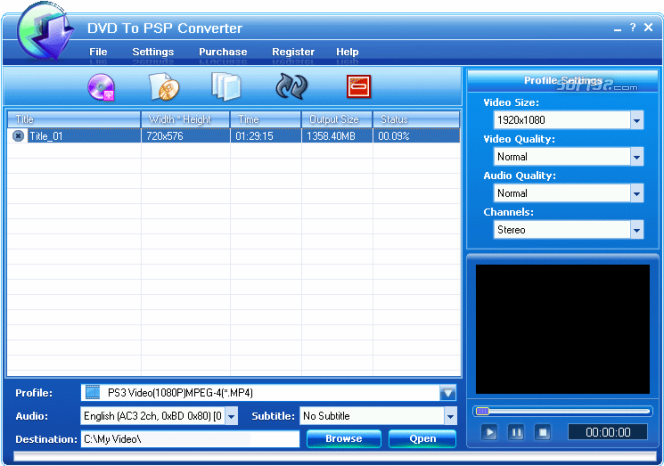Click the Output Size column header

tap(337, 119)
